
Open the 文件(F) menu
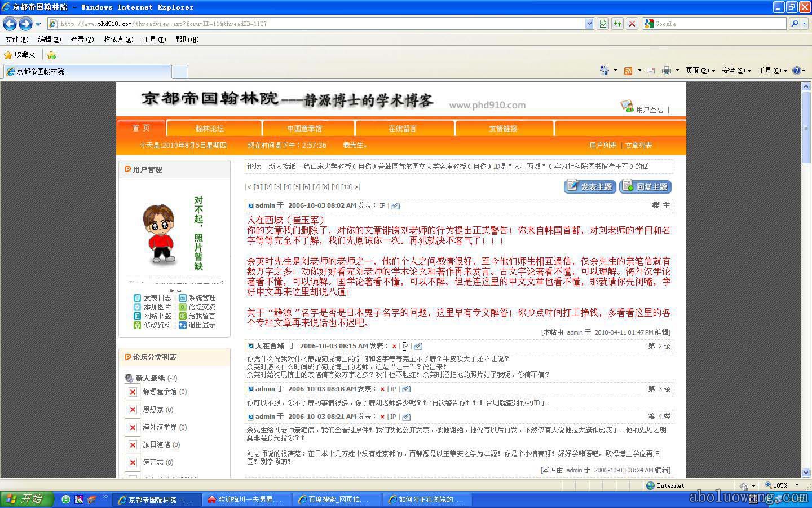[16, 40]
